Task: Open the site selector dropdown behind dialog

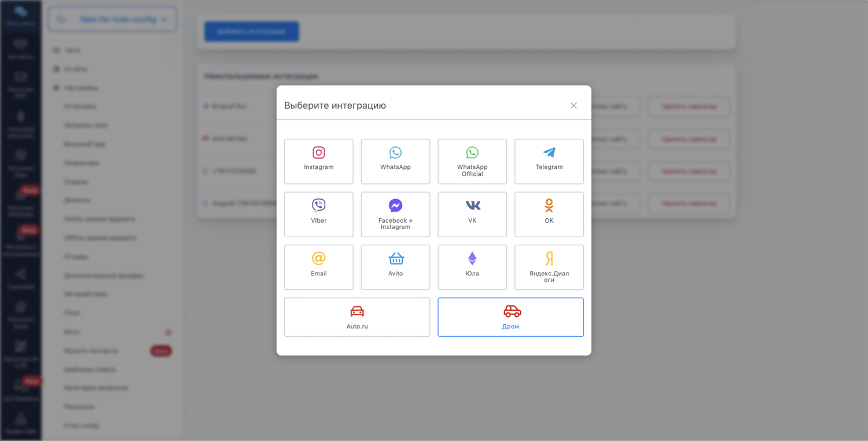Action: 113,20
